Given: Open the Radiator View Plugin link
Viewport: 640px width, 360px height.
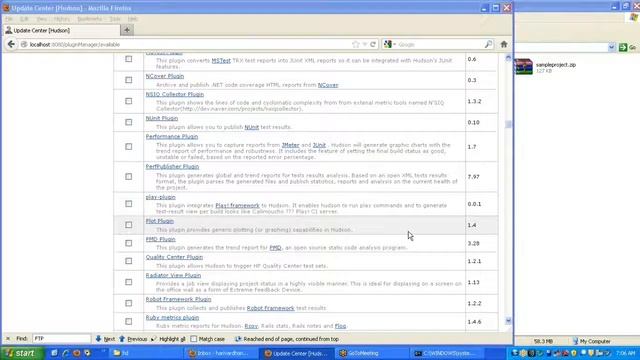Looking at the screenshot, I should 173,275.
